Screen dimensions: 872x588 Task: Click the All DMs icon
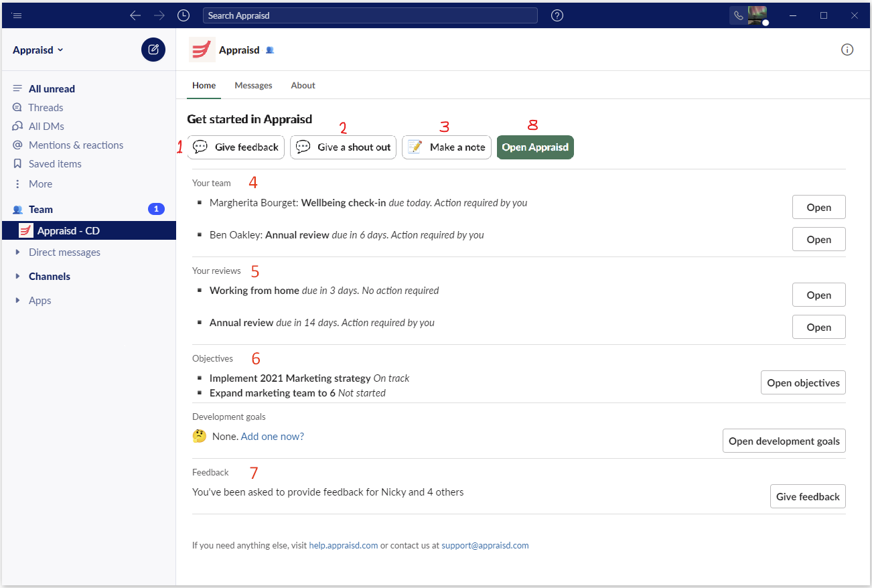click(x=17, y=126)
